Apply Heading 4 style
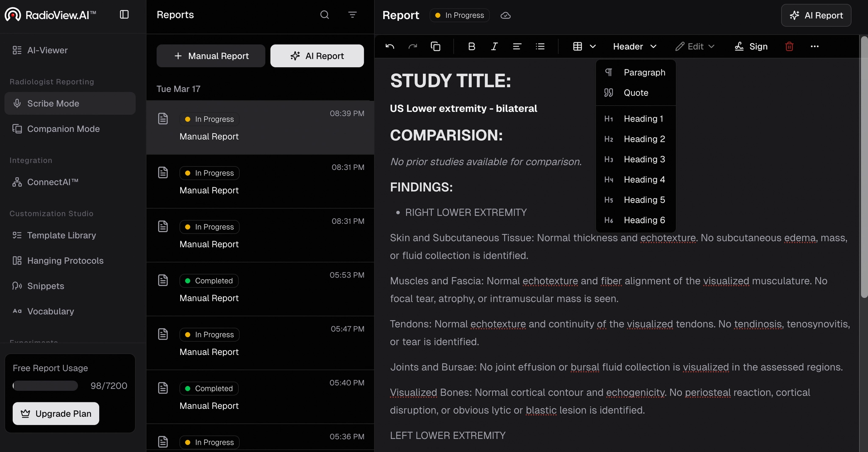 (636, 180)
